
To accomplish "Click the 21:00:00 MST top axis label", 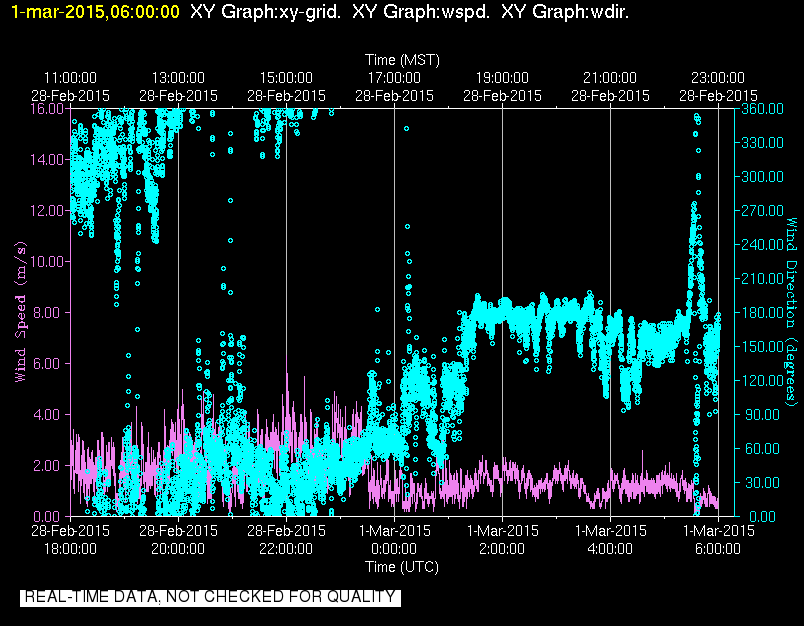I will (x=610, y=78).
